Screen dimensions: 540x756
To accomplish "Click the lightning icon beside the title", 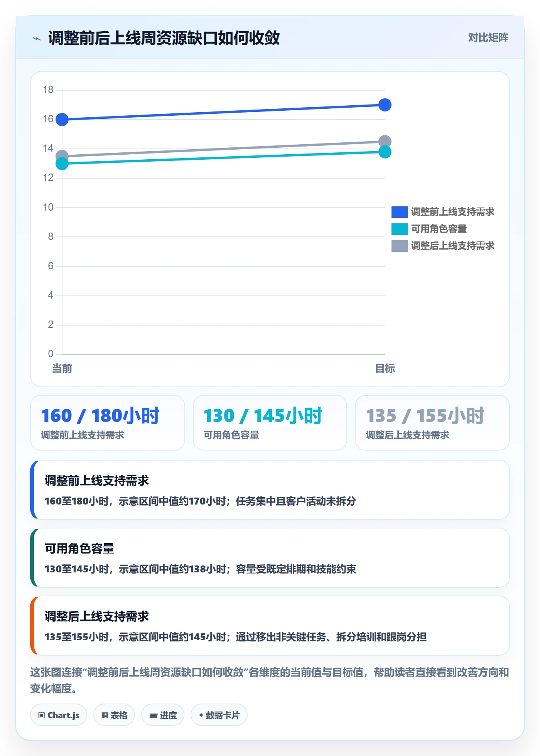I will [x=37, y=39].
